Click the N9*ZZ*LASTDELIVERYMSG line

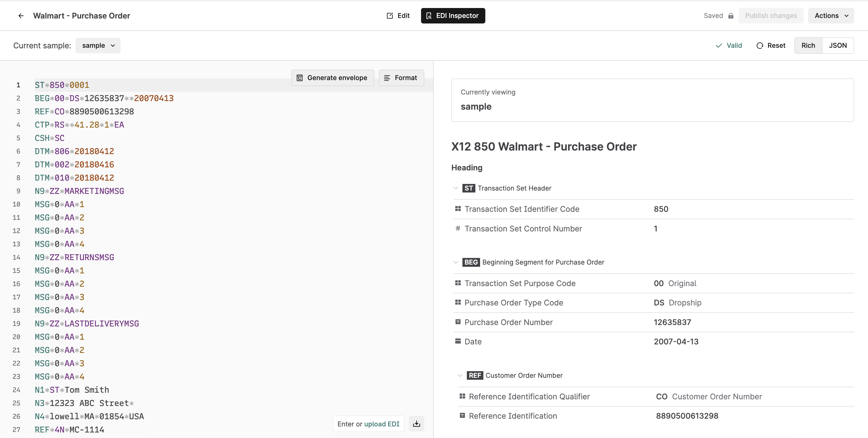pyautogui.click(x=87, y=323)
